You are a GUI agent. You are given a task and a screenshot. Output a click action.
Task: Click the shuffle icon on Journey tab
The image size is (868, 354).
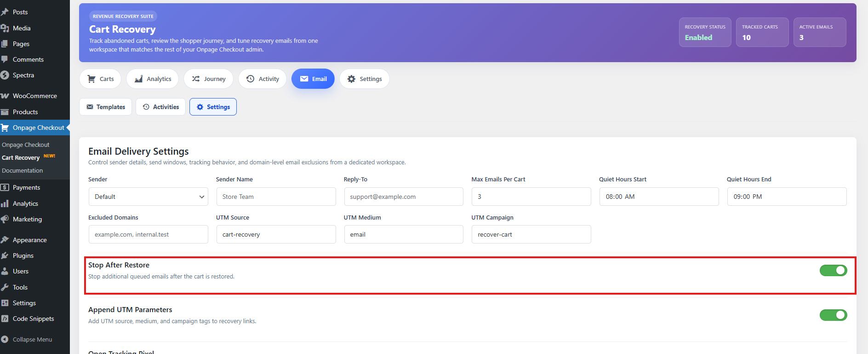196,79
